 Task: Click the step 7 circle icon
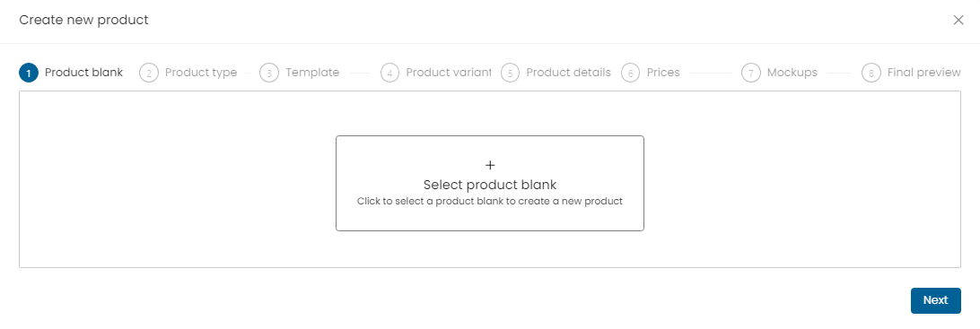[x=750, y=73]
